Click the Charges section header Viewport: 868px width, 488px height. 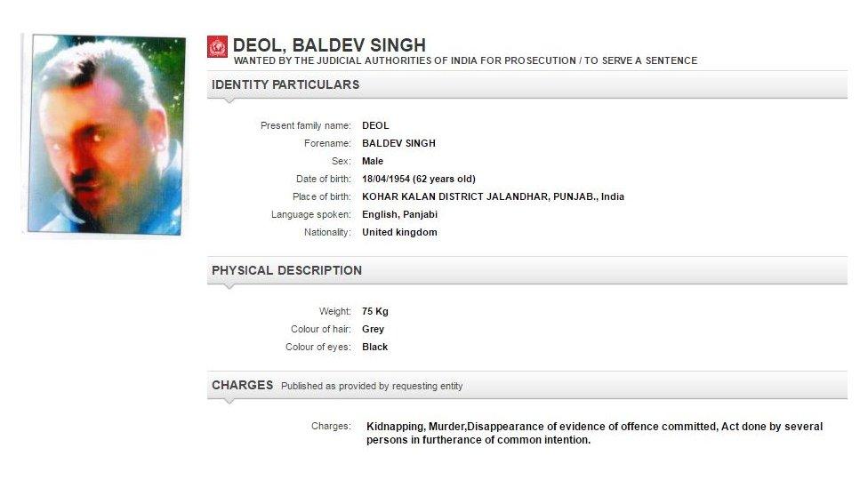242,385
